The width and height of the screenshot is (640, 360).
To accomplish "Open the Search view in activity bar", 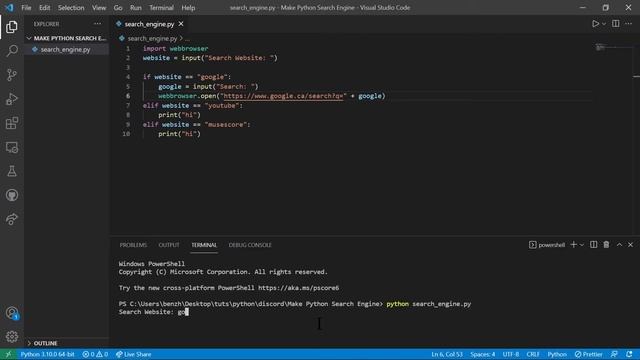I will (x=11, y=51).
